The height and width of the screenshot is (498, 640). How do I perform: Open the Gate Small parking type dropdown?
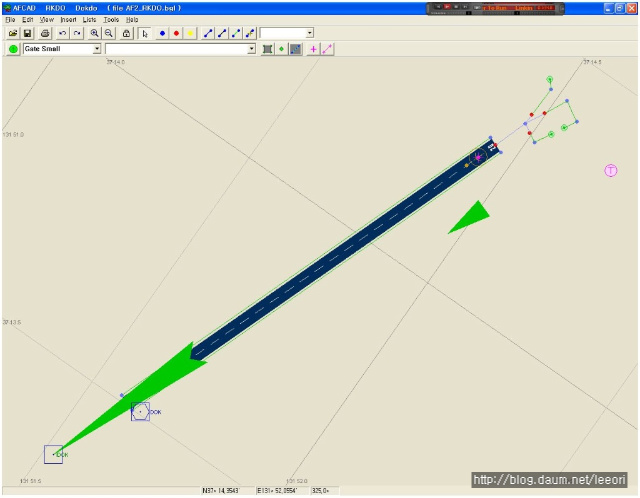(x=97, y=49)
